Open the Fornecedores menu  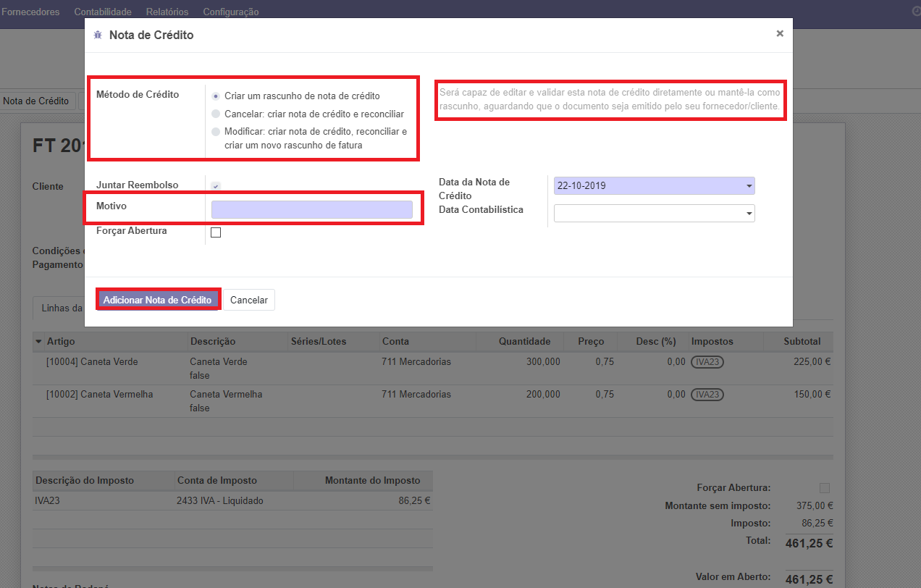click(30, 12)
